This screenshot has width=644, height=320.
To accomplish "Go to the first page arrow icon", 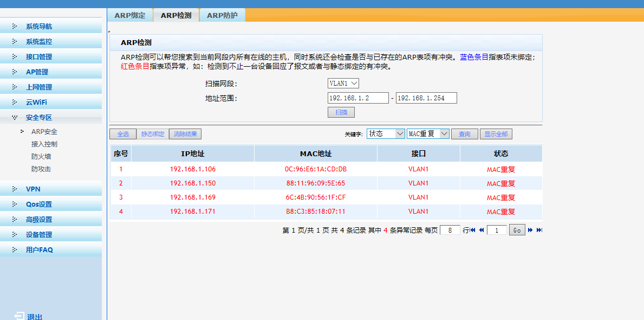I will click(473, 231).
